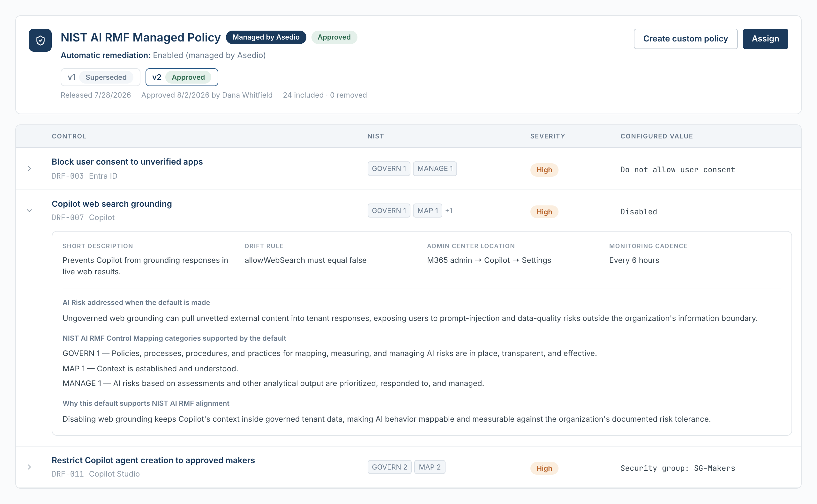Click the Assign button
Viewport: 817px width, 504px height.
(765, 39)
